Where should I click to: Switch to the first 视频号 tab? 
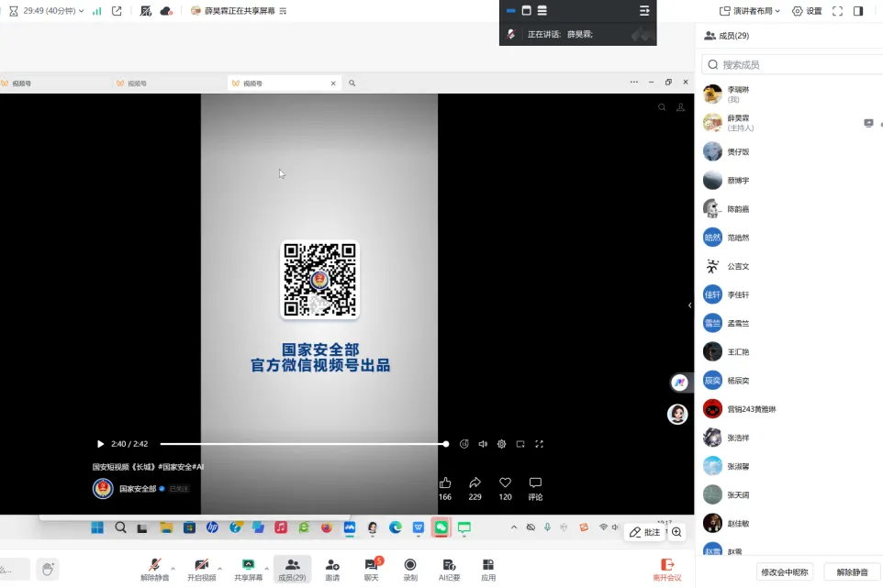(x=55, y=83)
